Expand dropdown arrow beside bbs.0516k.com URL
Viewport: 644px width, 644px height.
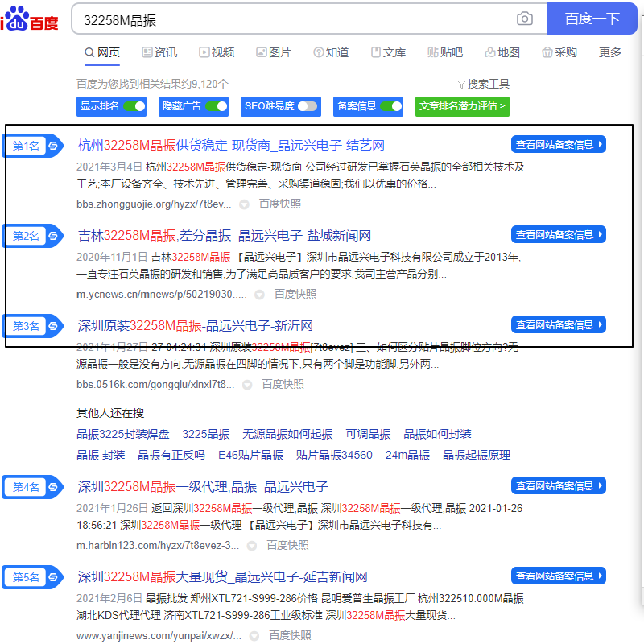(247, 386)
